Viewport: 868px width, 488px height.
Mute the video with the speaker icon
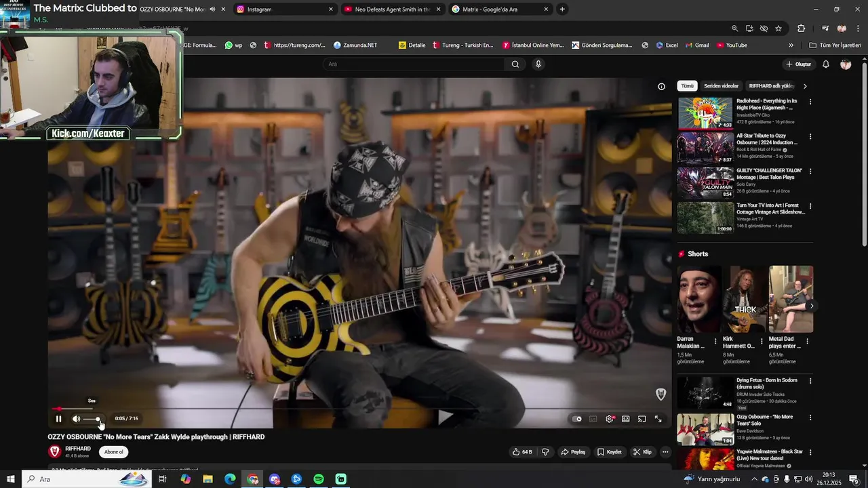point(76,419)
